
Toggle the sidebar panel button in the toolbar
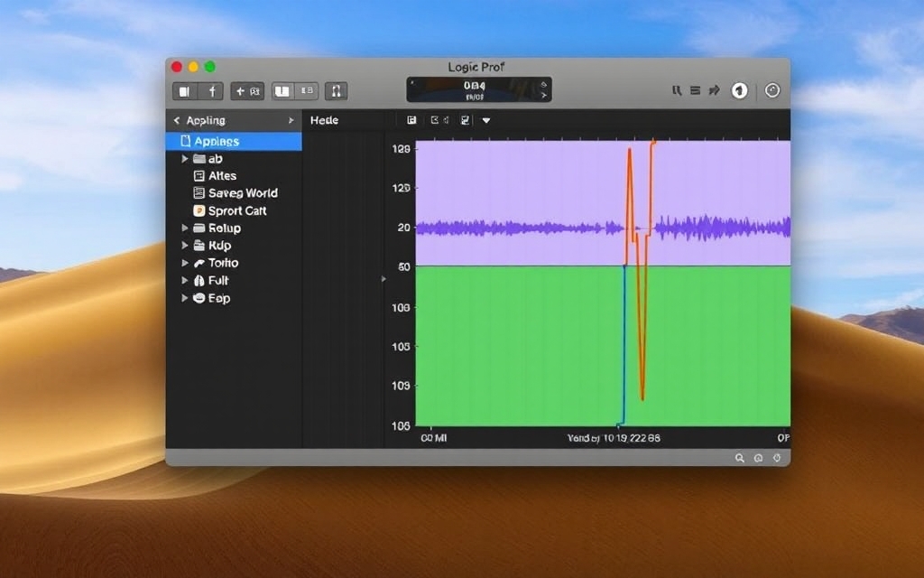tap(185, 91)
